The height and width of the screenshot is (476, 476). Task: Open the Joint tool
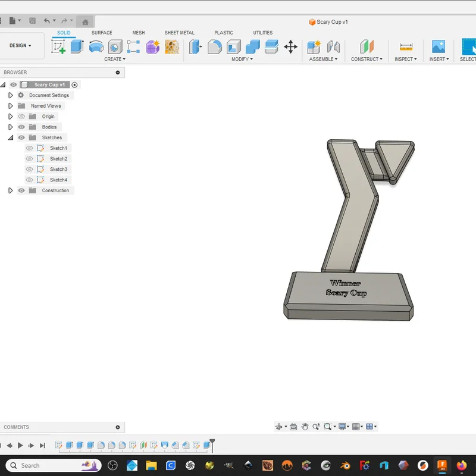tap(333, 47)
